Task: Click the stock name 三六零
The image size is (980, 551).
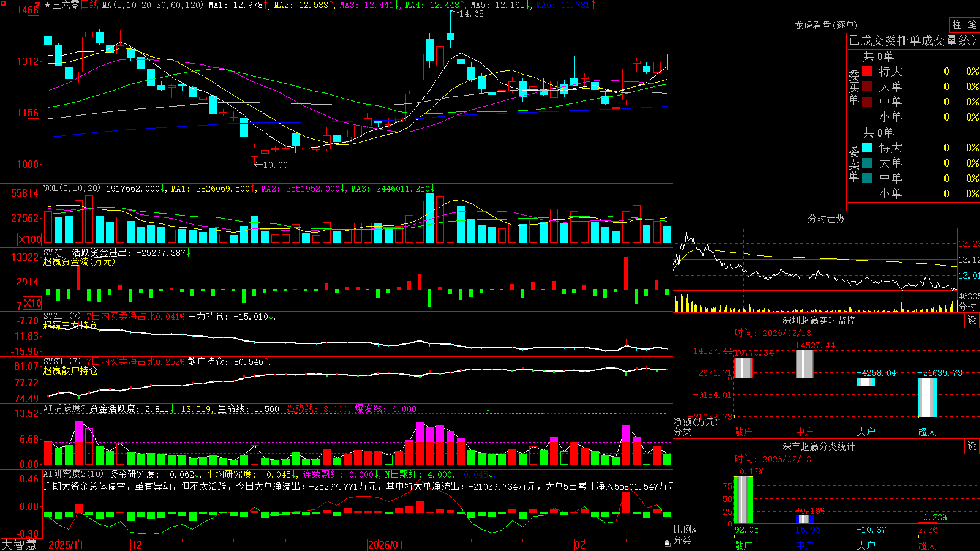Action: pyautogui.click(x=66, y=5)
